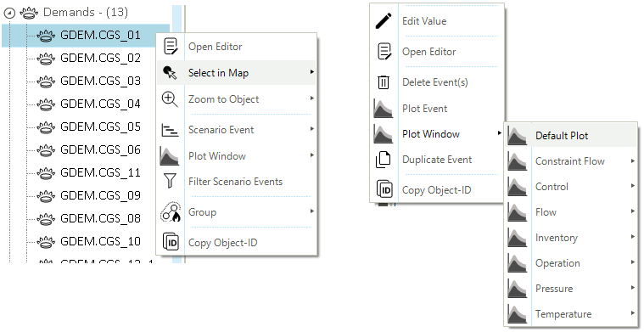Open Editor from the left context menu
This screenshot has width=644, height=332.
point(236,47)
